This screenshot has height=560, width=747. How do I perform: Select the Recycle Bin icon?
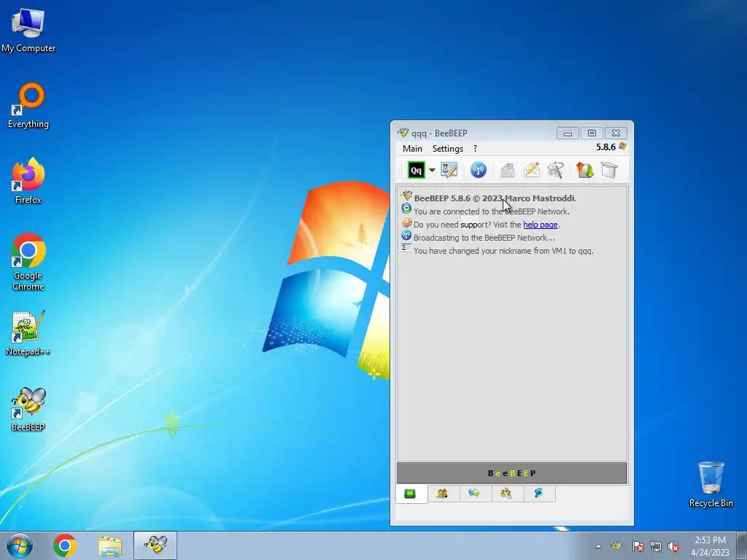(711, 484)
